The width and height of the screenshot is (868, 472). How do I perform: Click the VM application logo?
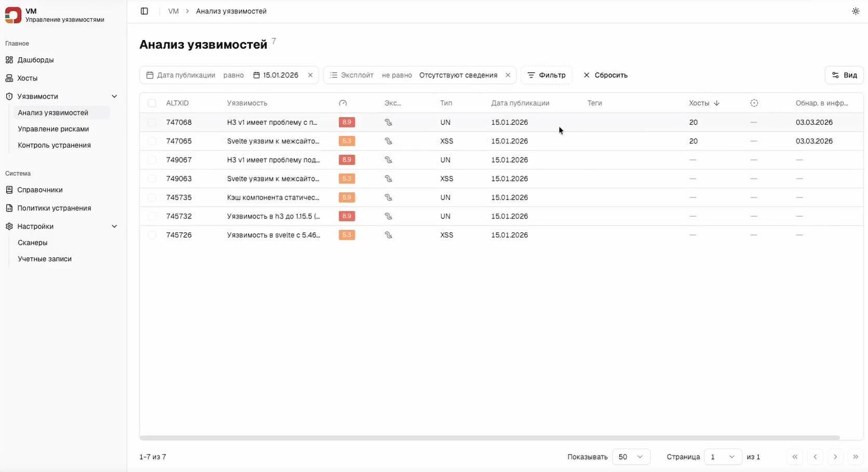(x=13, y=15)
